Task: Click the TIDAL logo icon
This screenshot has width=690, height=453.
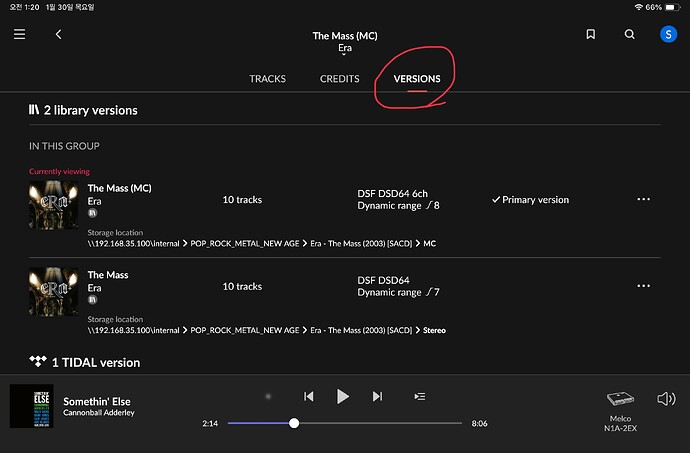Action: pyautogui.click(x=38, y=361)
